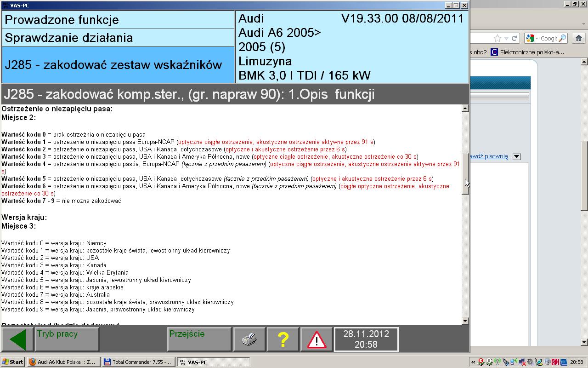588x368 pixels.
Task: Click the system tray clock showing 20:58
Action: click(577, 362)
